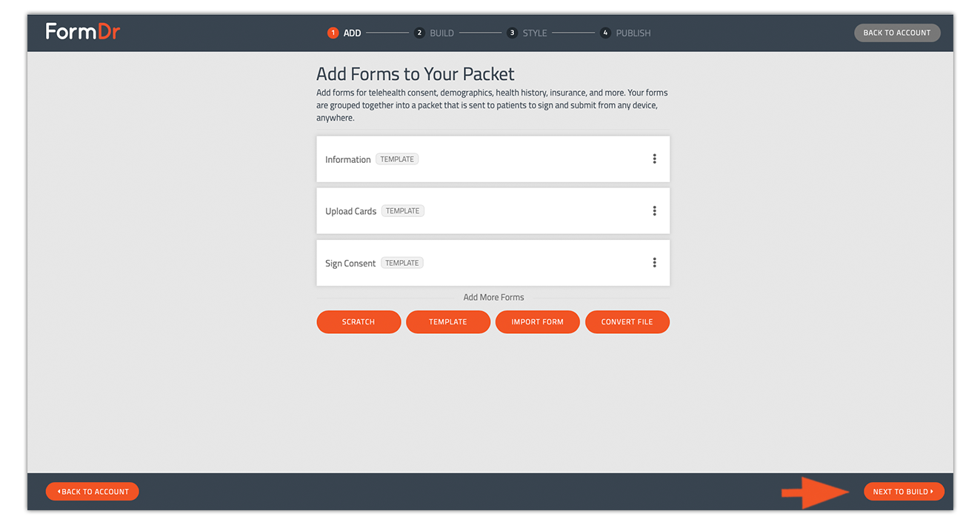Click NEXT TO BUILD button
Image resolution: width=980 pixels, height=528 pixels.
pyautogui.click(x=904, y=492)
